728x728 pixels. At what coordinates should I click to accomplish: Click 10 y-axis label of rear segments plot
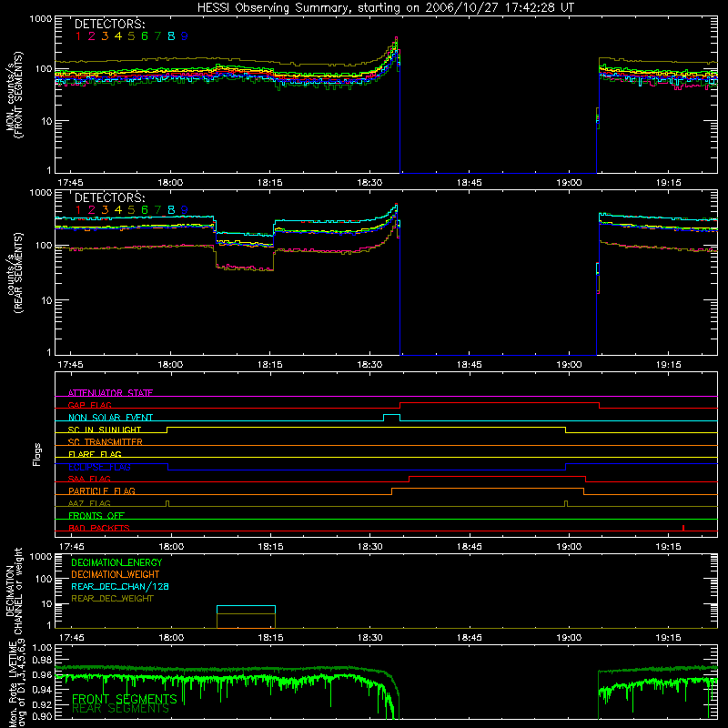pyautogui.click(x=46, y=300)
